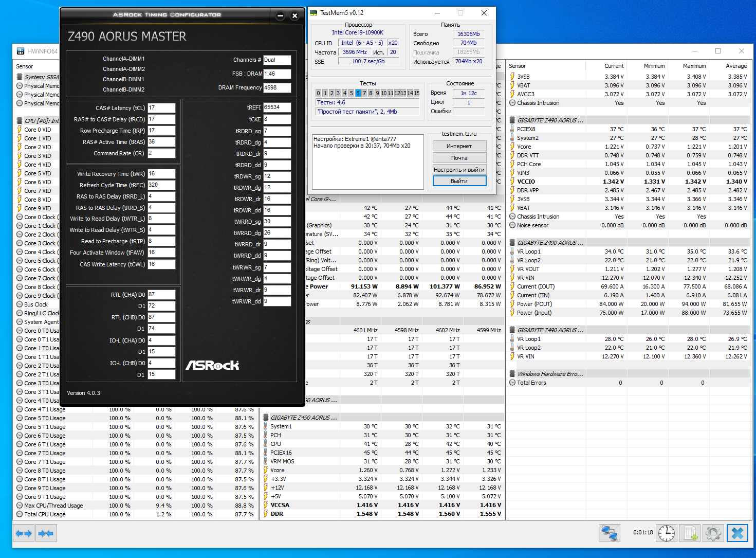Start logging with the sheet-plus icon
Viewport: 756px width, 558px height.
point(690,533)
